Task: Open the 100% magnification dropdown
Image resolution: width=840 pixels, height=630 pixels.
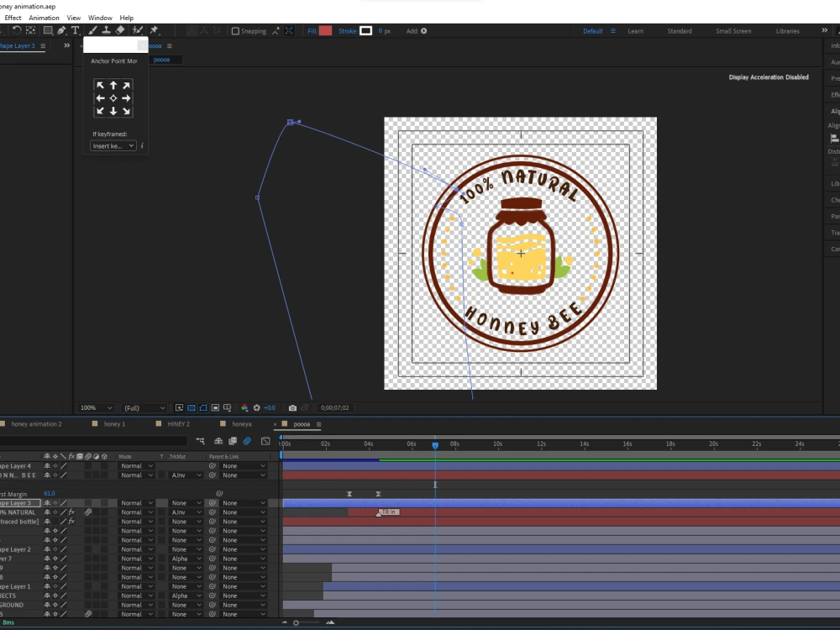Action: [96, 408]
